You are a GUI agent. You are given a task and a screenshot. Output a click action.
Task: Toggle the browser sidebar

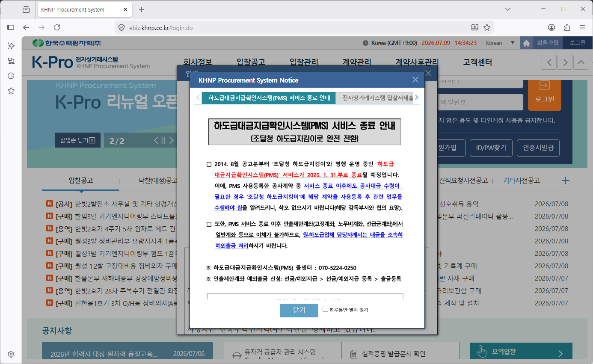click(x=11, y=27)
